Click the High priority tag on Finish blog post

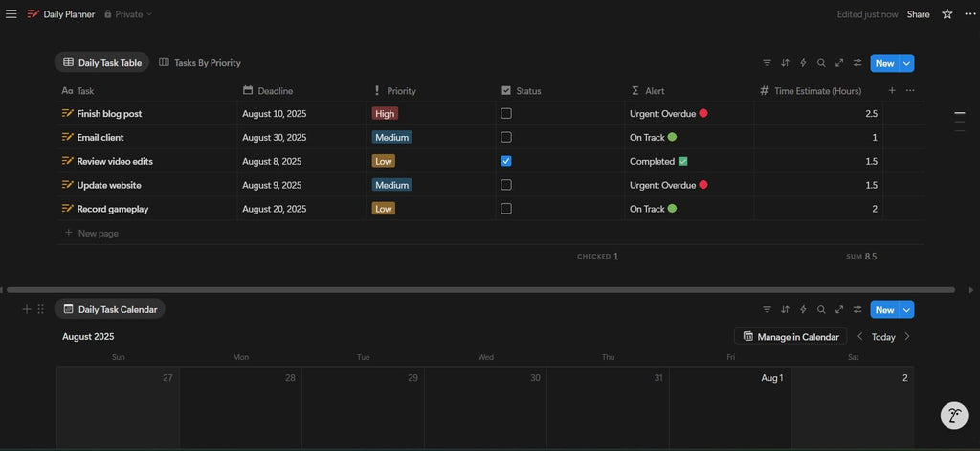click(385, 113)
